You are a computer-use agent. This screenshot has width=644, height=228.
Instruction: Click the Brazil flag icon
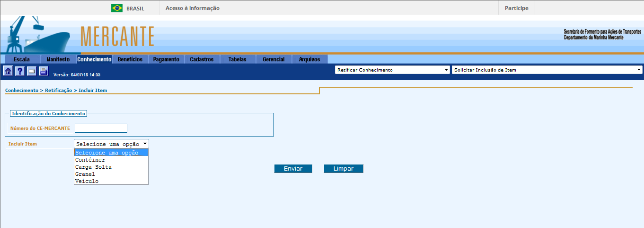tap(117, 8)
